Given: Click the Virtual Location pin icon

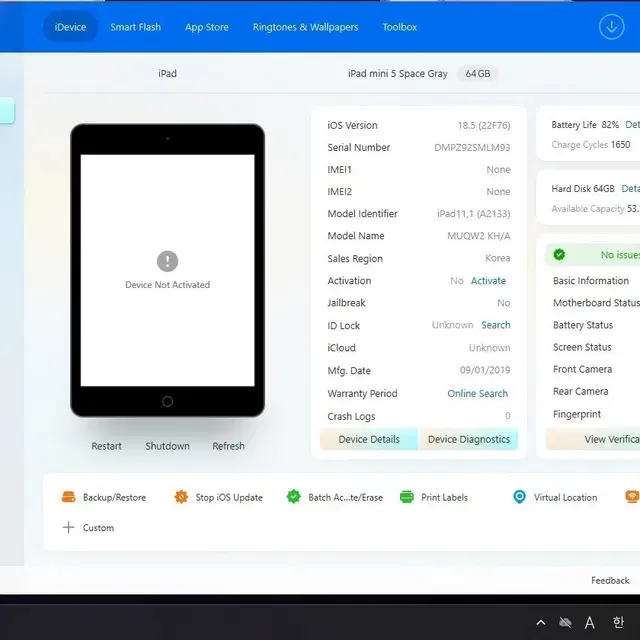Looking at the screenshot, I should pyautogui.click(x=519, y=497).
